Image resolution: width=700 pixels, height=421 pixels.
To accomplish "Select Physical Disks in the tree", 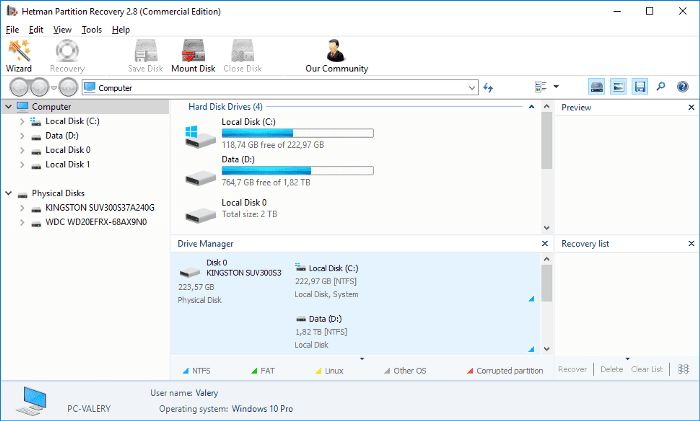I will (58, 193).
